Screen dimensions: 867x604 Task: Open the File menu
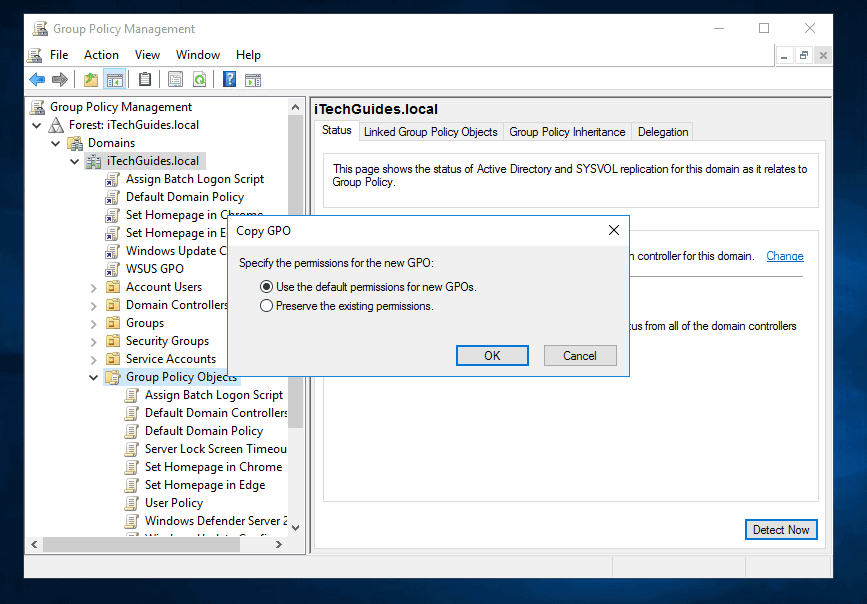pos(59,55)
